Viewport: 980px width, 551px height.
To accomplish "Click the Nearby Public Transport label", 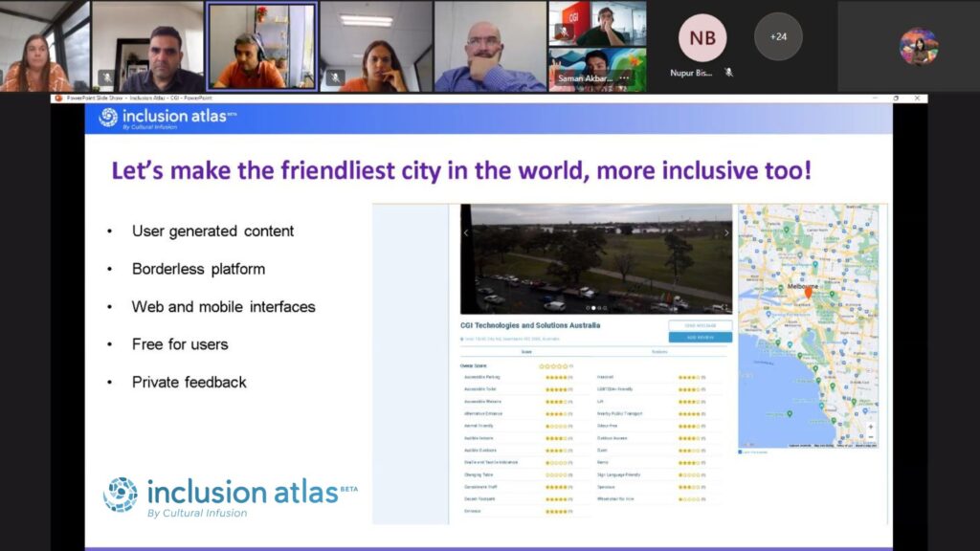I will tap(619, 413).
